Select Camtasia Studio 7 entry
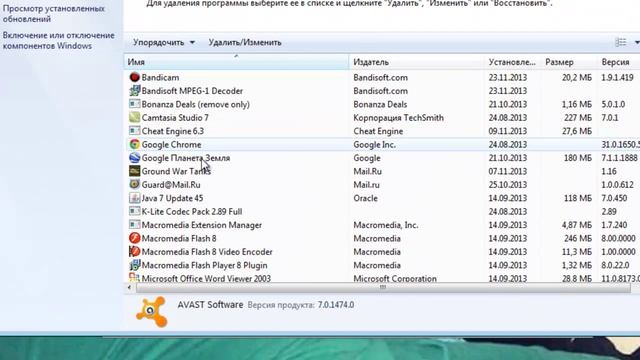The height and width of the screenshot is (360, 640). pyautogui.click(x=175, y=118)
